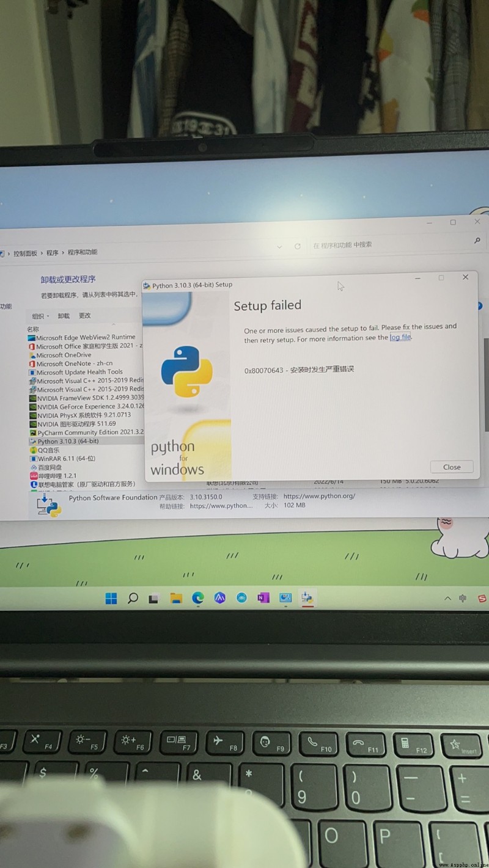Open support link https://www.python.org/
This screenshot has height=868, width=489.
coord(319,496)
